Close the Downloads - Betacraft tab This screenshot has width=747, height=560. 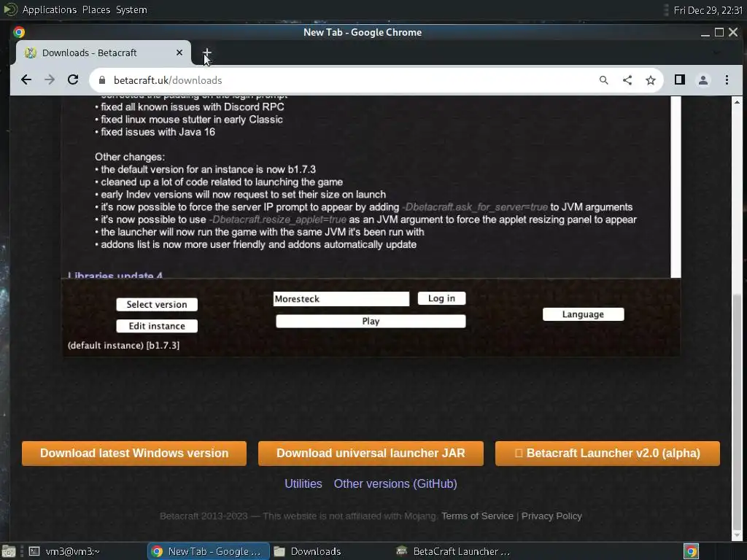coord(179,52)
